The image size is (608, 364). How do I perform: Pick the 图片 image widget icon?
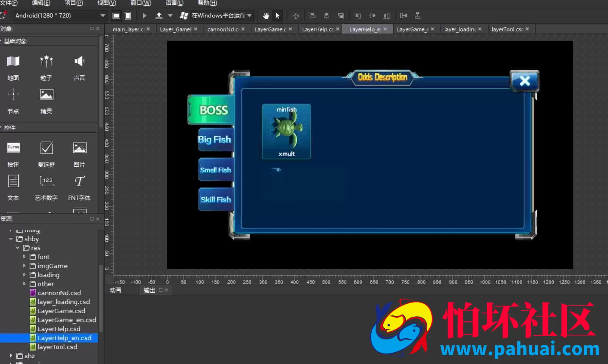coord(79,147)
